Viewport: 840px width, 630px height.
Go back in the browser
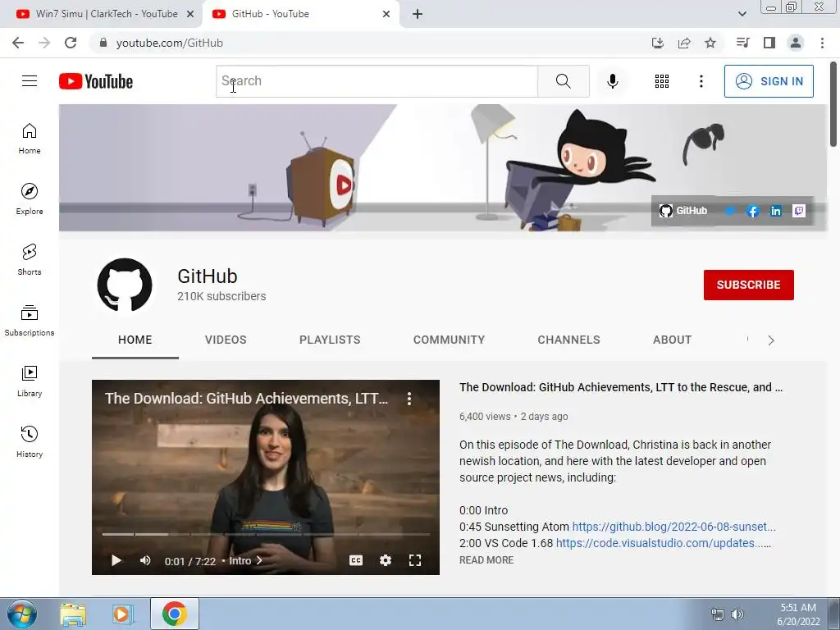pyautogui.click(x=18, y=43)
